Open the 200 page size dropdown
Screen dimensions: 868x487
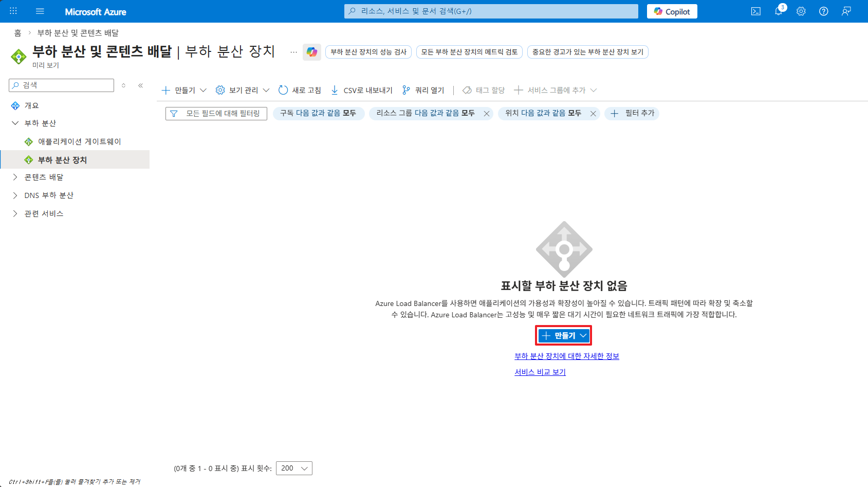click(x=294, y=468)
